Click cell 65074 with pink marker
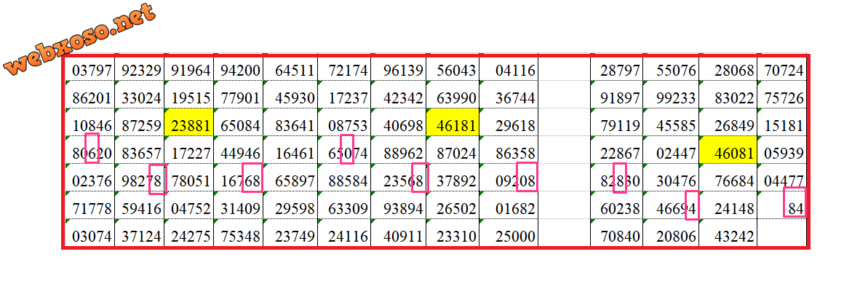The width and height of the screenshot is (868, 281). (344, 150)
